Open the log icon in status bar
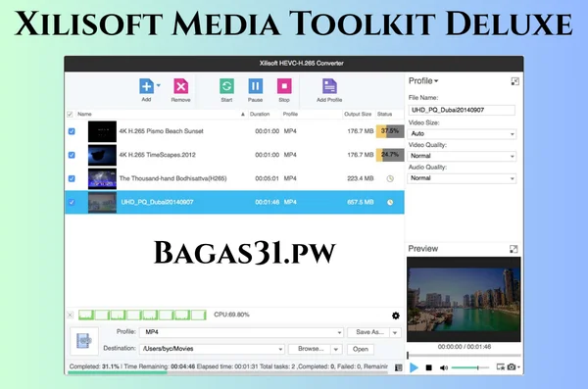Screen dimensions: 588x389 (x=399, y=367)
